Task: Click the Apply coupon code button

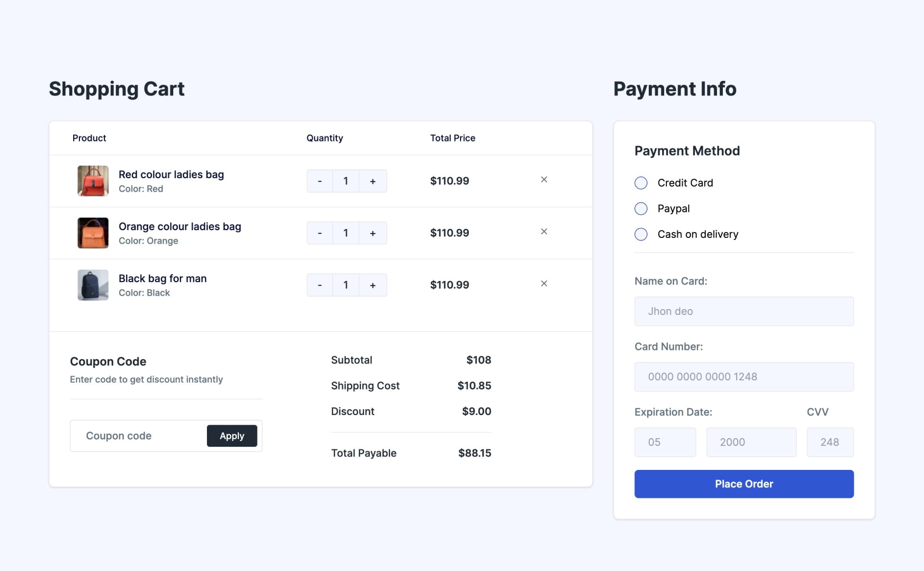Action: pos(231,435)
